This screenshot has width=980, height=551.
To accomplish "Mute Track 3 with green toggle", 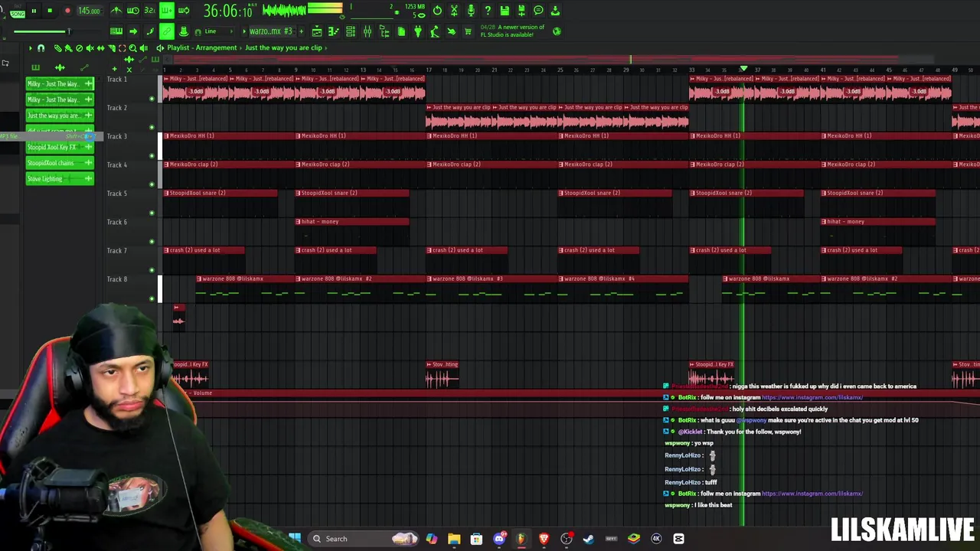I will (x=152, y=155).
